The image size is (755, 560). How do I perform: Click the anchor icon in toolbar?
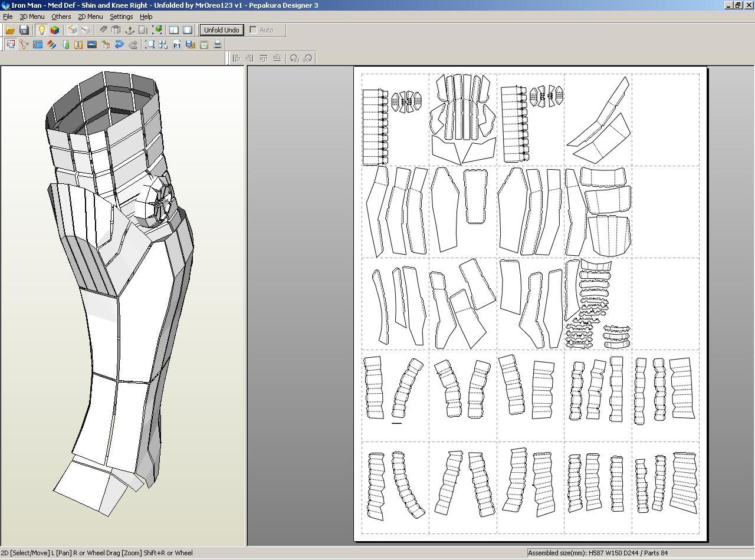click(x=130, y=30)
